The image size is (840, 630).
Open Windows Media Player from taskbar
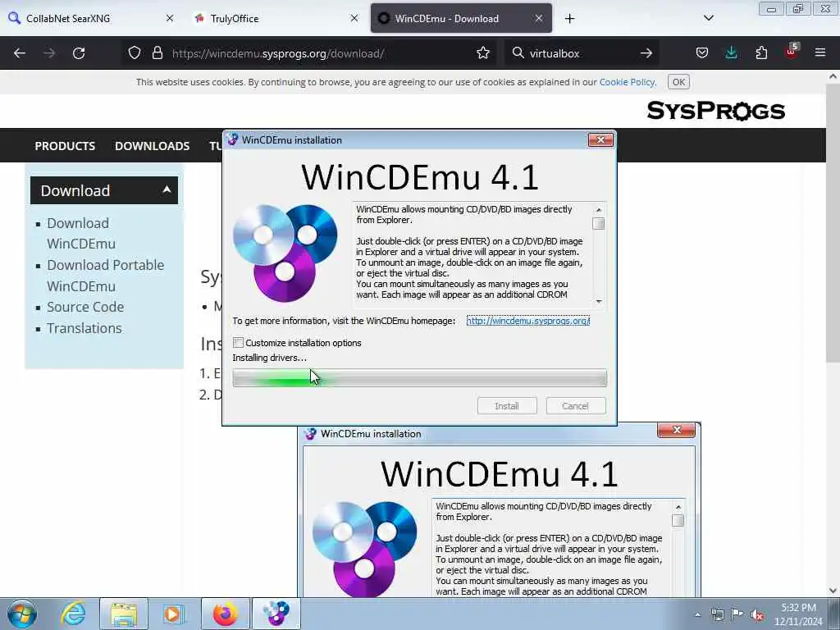(x=173, y=614)
